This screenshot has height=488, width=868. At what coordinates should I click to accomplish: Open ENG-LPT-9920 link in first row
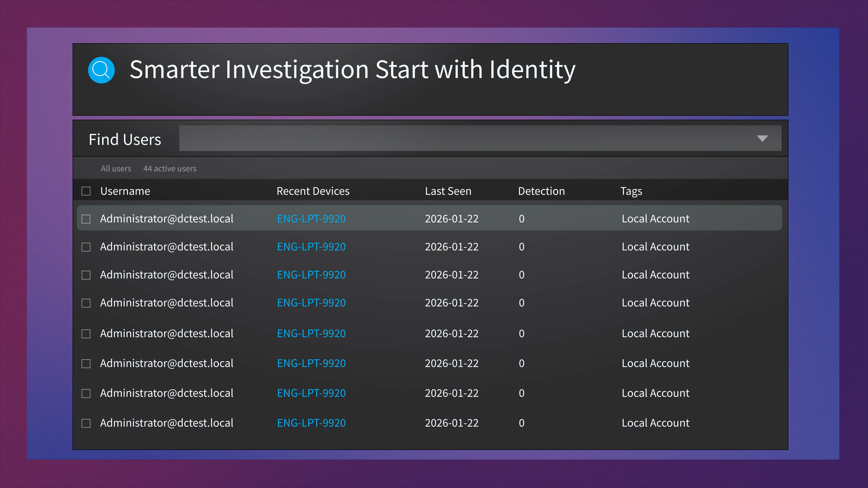coord(311,218)
